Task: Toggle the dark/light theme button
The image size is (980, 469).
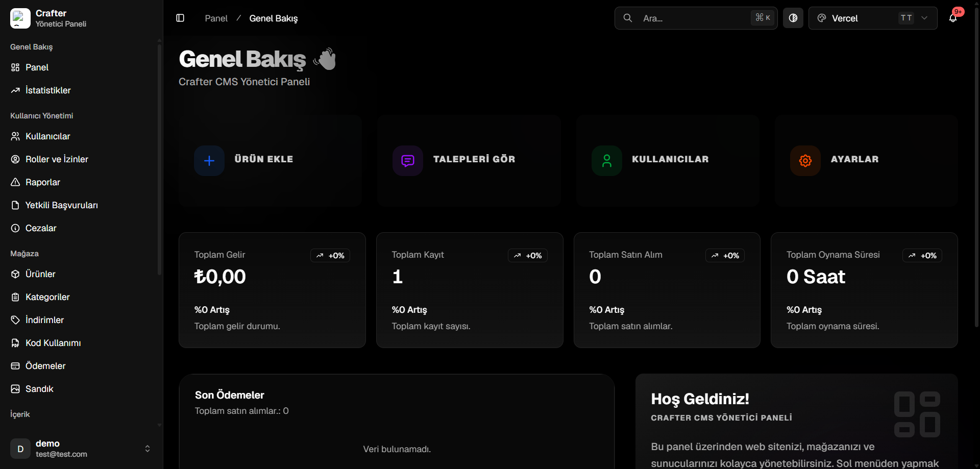Action: point(793,18)
